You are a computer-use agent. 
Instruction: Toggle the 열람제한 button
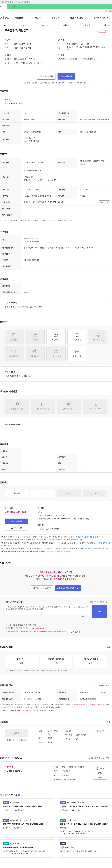tap(23, 740)
